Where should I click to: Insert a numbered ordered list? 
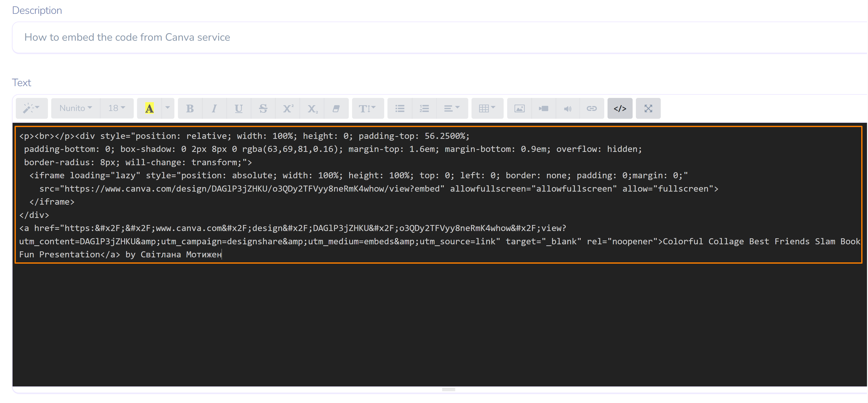424,108
